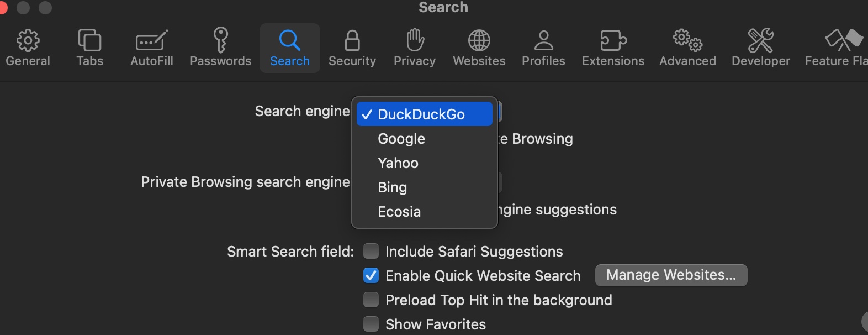This screenshot has height=335, width=868.
Task: Select the Security padlock icon
Action: click(x=352, y=40)
